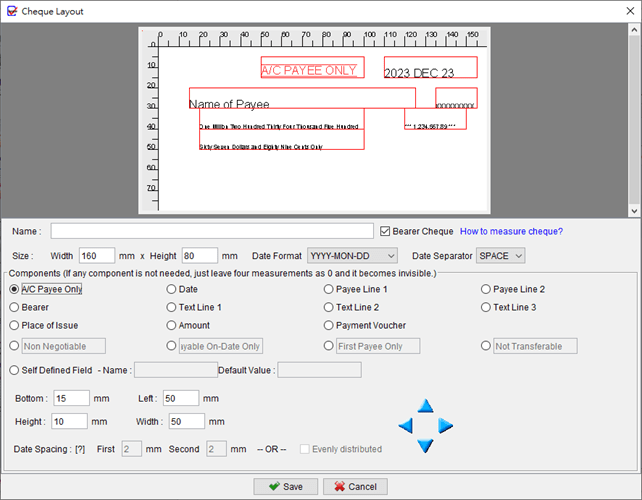Viewport: 642px width, 500px height.
Task: Click the preview scrollbar up arrow
Action: [634, 30]
